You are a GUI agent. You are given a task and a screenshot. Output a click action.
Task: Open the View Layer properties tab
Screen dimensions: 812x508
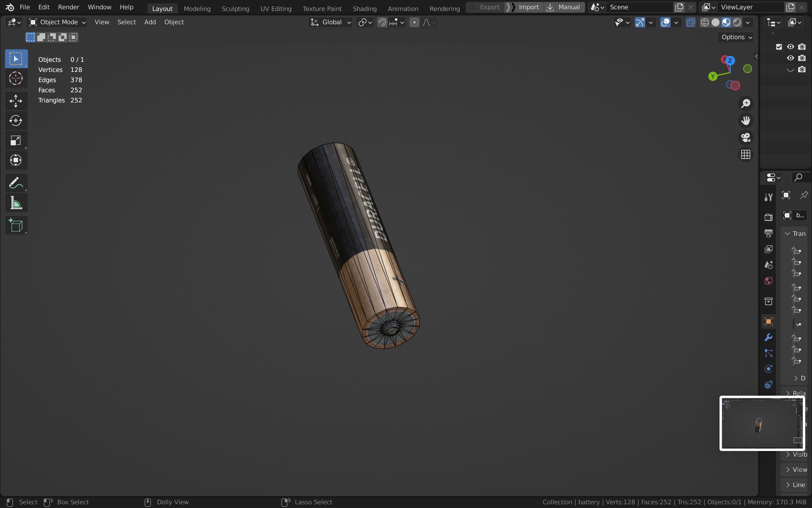[768, 249]
